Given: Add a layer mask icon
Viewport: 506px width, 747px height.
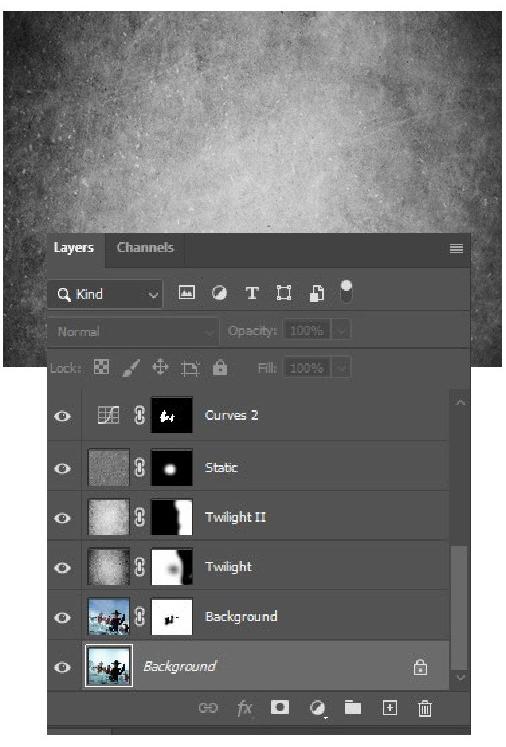Looking at the screenshot, I should pyautogui.click(x=280, y=707).
